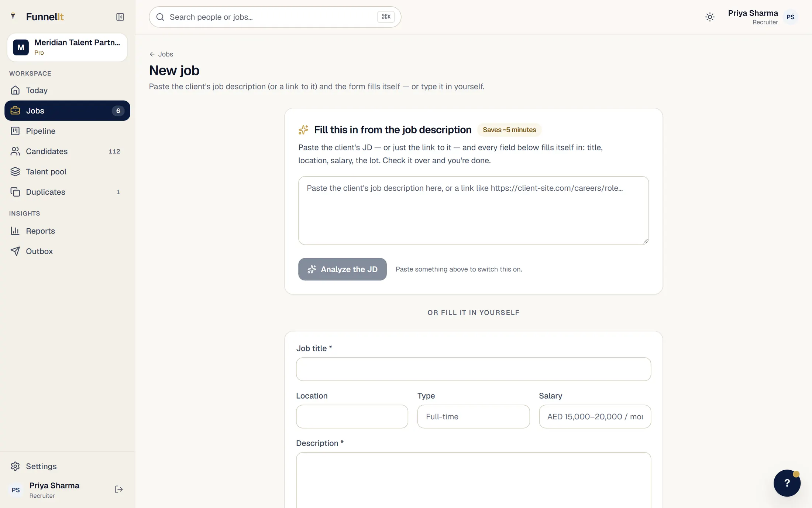Screen dimensions: 812x508
Task: Click the search magnifier icon
Action: [x=160, y=17]
